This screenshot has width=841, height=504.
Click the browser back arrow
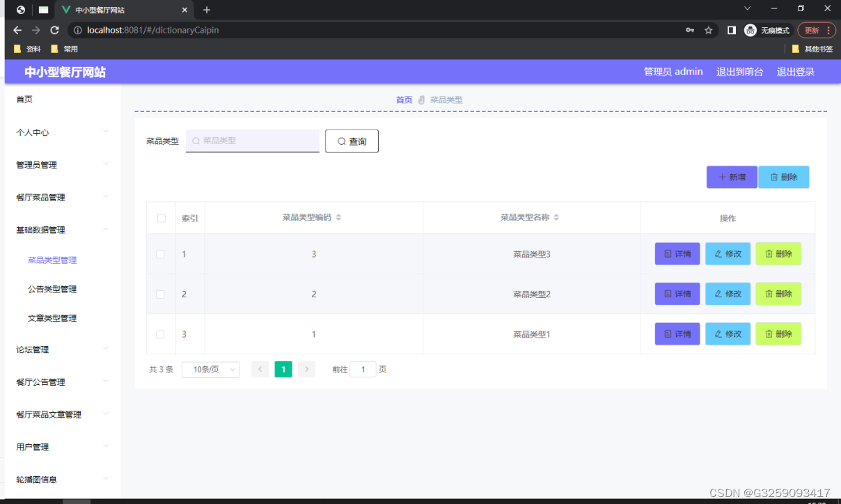(x=17, y=31)
